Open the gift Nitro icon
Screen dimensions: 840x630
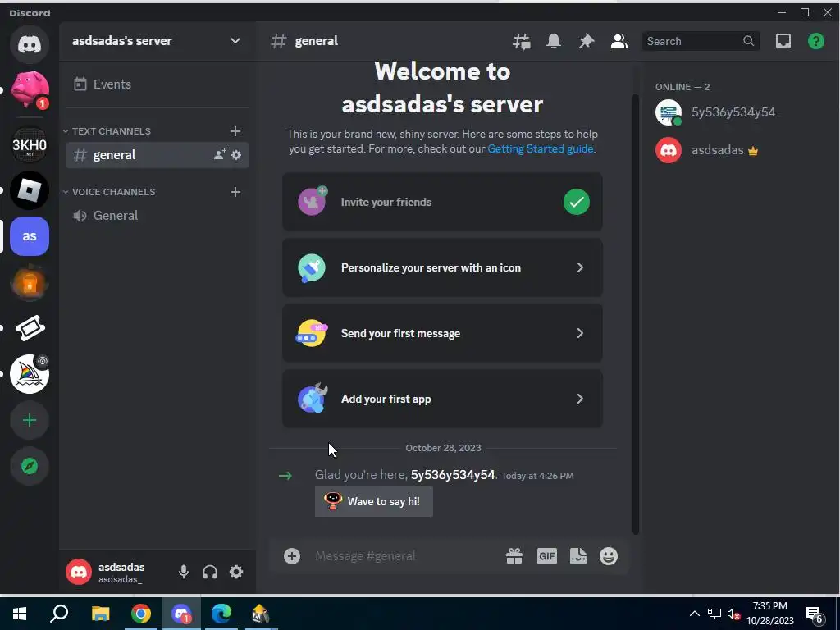coord(514,556)
